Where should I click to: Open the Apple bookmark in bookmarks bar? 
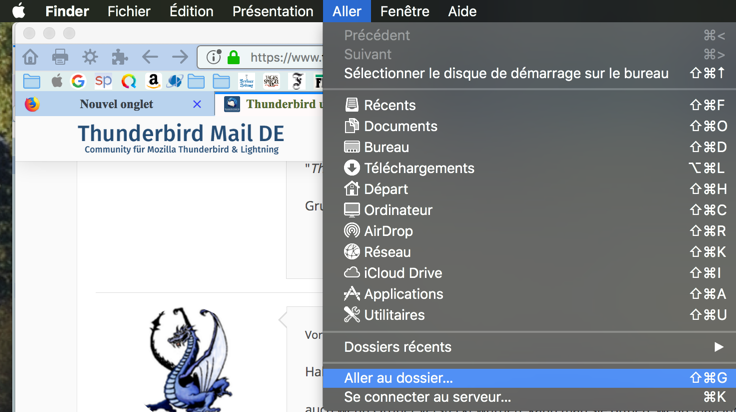pyautogui.click(x=57, y=81)
